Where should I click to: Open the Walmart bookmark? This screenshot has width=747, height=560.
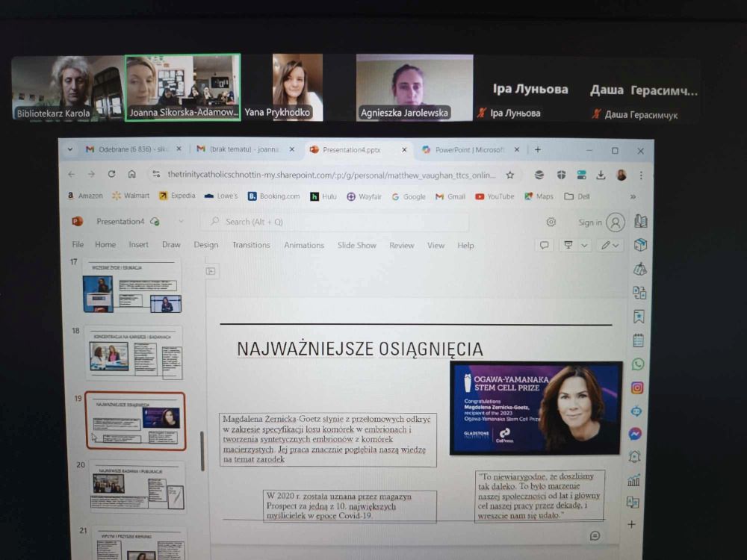(131, 196)
